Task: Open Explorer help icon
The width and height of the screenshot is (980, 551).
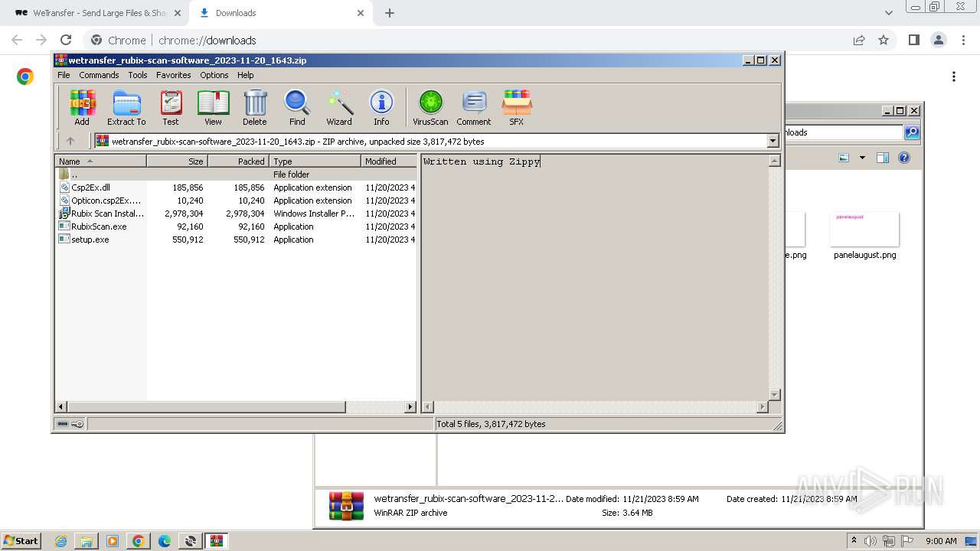Action: pos(904,158)
